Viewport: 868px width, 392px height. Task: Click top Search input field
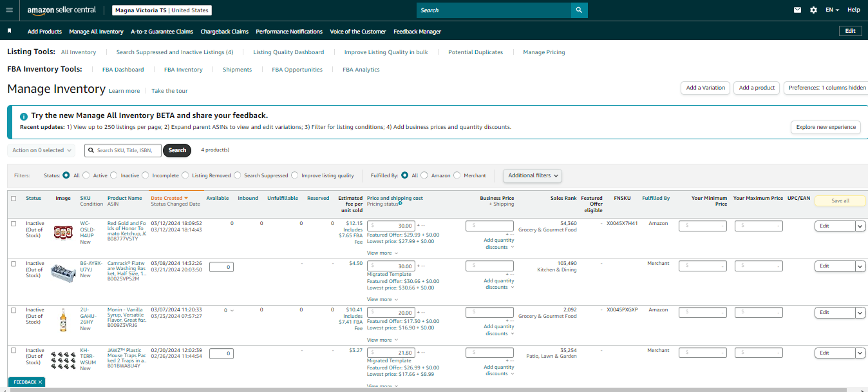[x=494, y=10]
